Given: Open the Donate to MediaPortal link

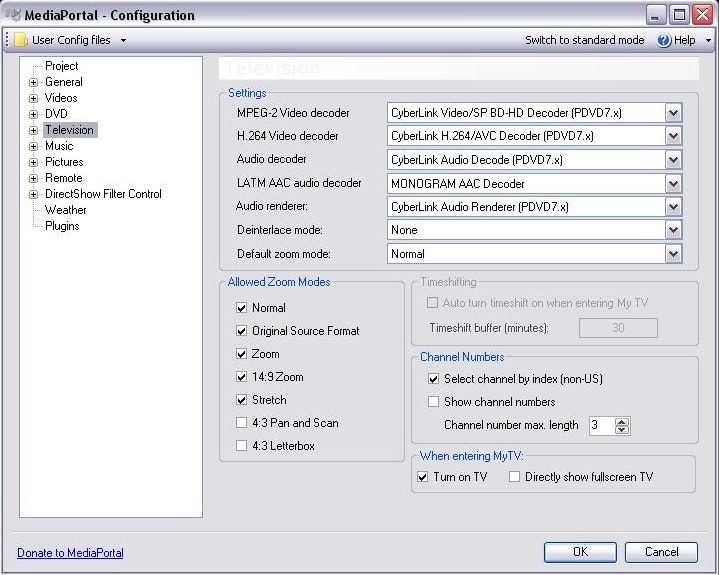Looking at the screenshot, I should coord(70,553).
